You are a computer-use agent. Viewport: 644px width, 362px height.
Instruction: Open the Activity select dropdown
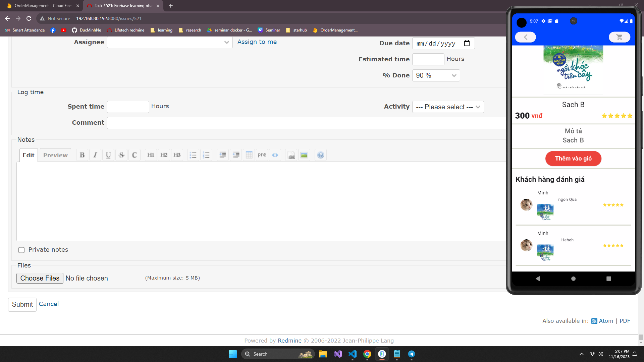(x=448, y=107)
